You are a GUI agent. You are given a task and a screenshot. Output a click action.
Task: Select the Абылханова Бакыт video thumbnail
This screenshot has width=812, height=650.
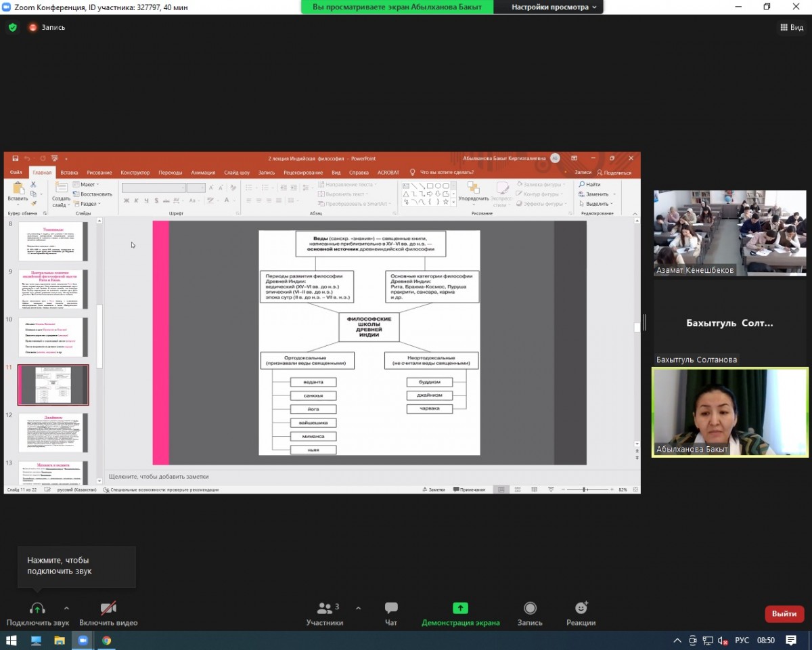pyautogui.click(x=729, y=412)
